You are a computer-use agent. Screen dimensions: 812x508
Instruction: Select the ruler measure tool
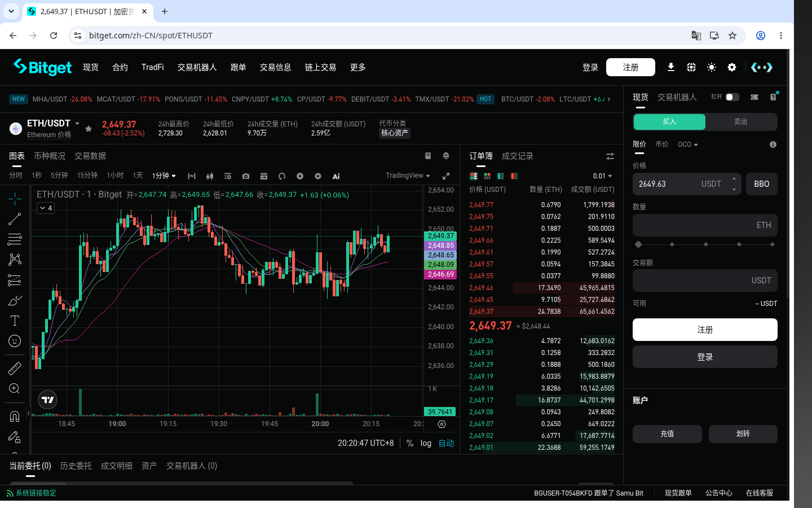click(x=15, y=368)
